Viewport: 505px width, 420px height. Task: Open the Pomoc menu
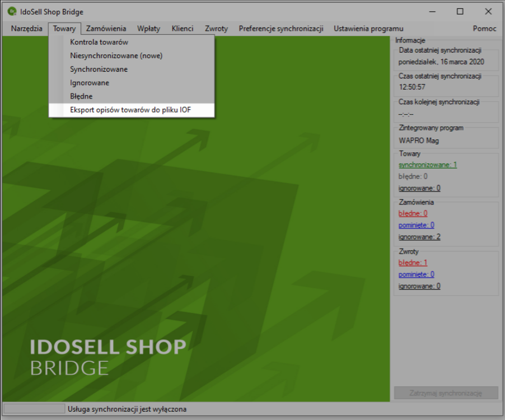(x=484, y=29)
